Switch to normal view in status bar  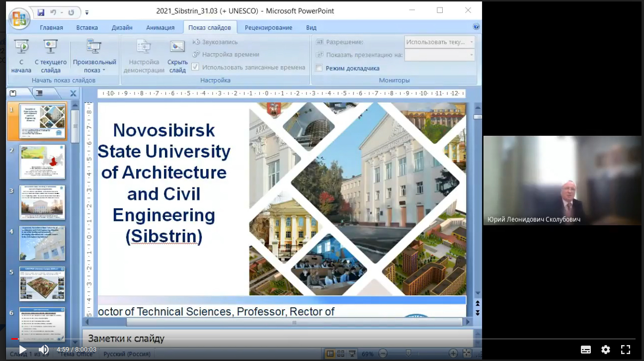coord(330,354)
